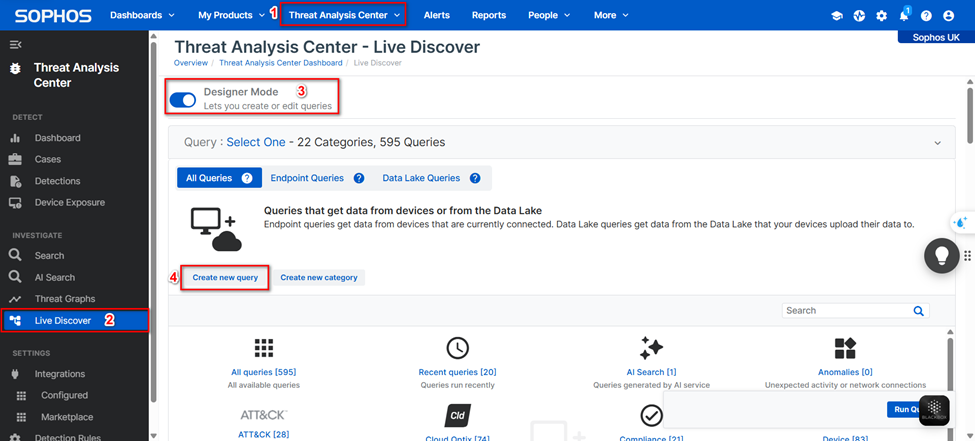This screenshot has height=441, width=975.
Task: Toggle Designer Mode switch off
Action: tap(183, 99)
